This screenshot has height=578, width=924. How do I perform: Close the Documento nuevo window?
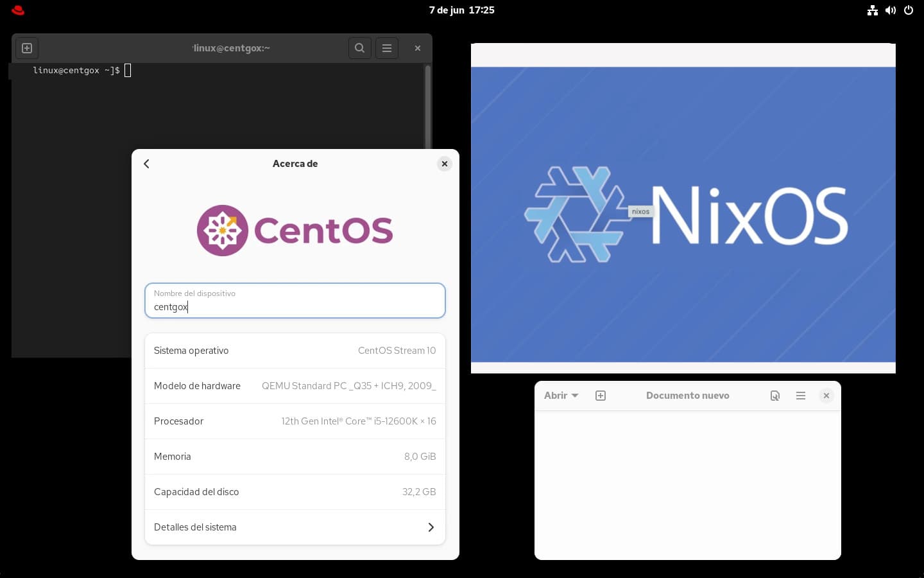(x=826, y=396)
